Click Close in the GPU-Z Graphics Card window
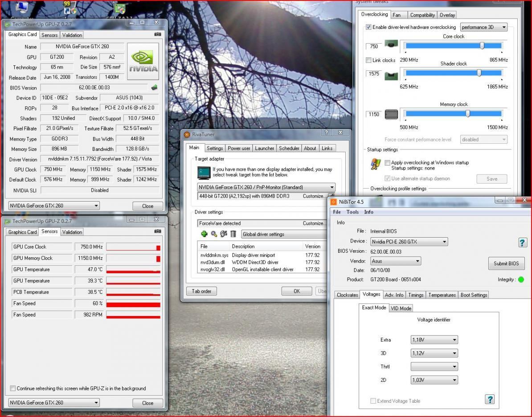The width and height of the screenshot is (532, 417). [x=147, y=206]
